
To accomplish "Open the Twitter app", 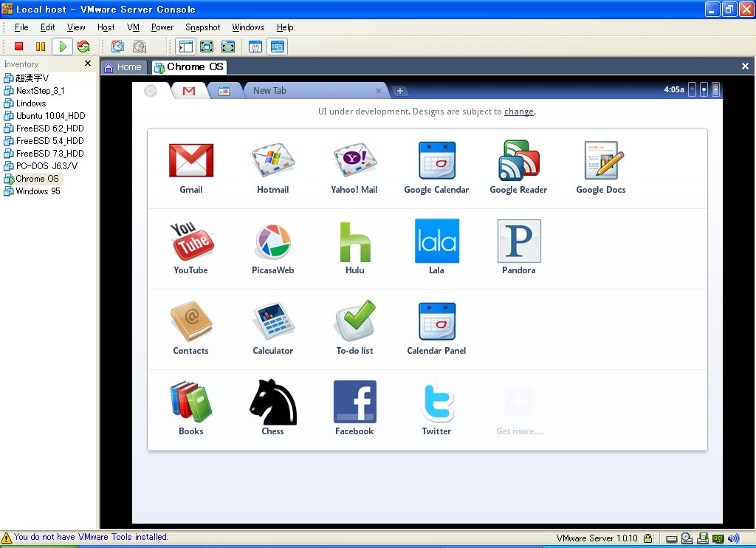I will [437, 402].
